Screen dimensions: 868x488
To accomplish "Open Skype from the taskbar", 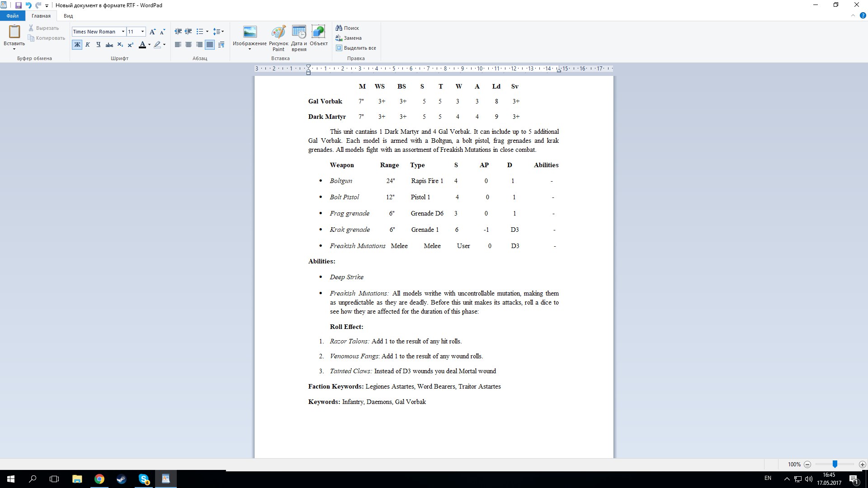I will pyautogui.click(x=144, y=479).
